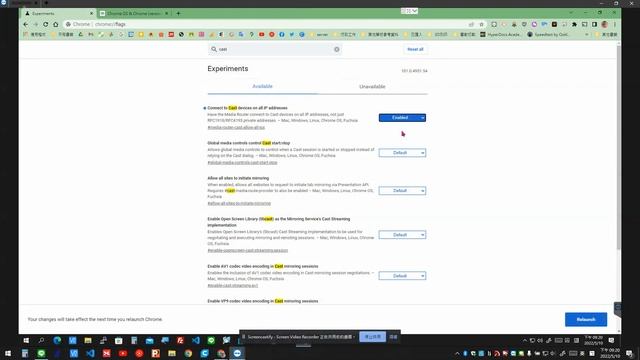Click the flags search input field
640x360 pixels.
coord(275,49)
